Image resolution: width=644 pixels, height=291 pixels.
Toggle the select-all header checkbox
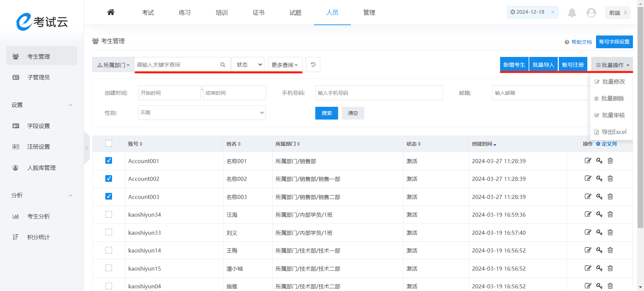pos(109,143)
